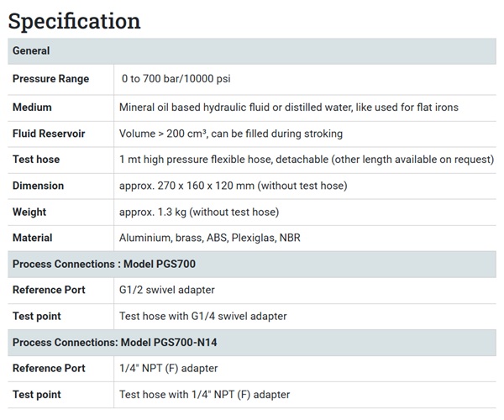The width and height of the screenshot is (504, 420).
Task: Select the approx. 1.3 kg weight value
Action: 199,212
